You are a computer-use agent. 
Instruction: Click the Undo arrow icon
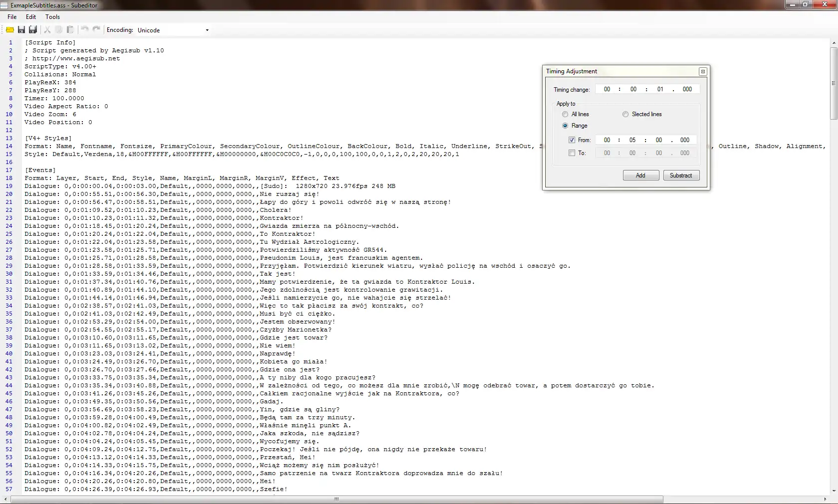point(85,29)
